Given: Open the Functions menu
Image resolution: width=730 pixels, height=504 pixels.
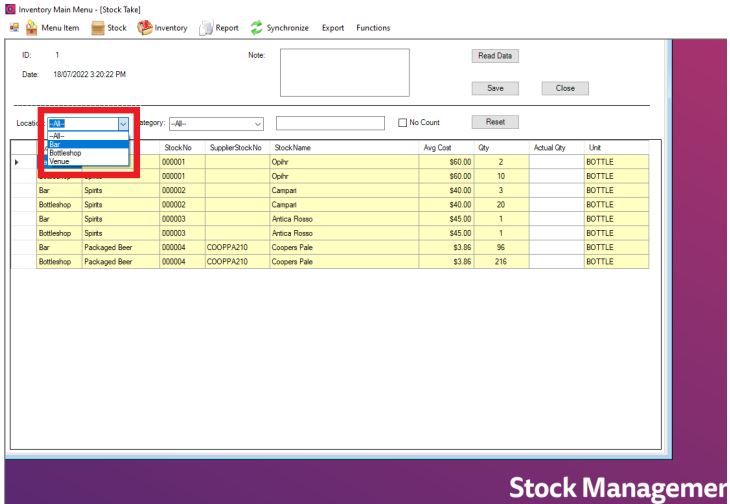Looking at the screenshot, I should 373,28.
